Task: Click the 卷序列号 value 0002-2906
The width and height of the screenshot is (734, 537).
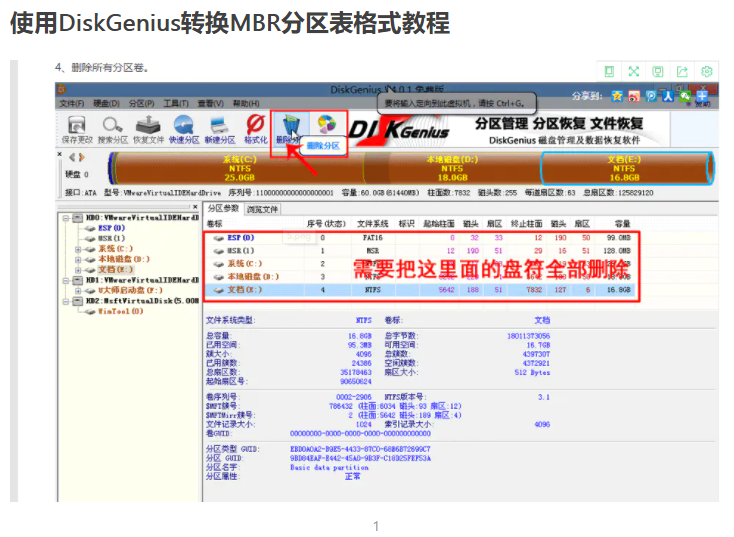Action: point(353,397)
